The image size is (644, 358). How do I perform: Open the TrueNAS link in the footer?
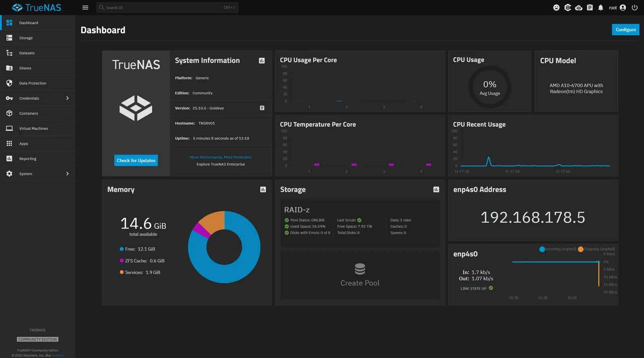tap(58, 356)
